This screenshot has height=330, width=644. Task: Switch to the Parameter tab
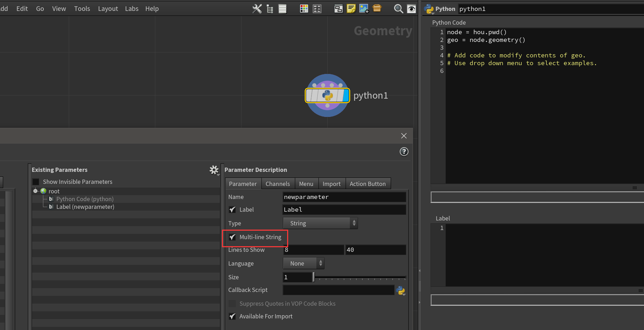point(243,184)
